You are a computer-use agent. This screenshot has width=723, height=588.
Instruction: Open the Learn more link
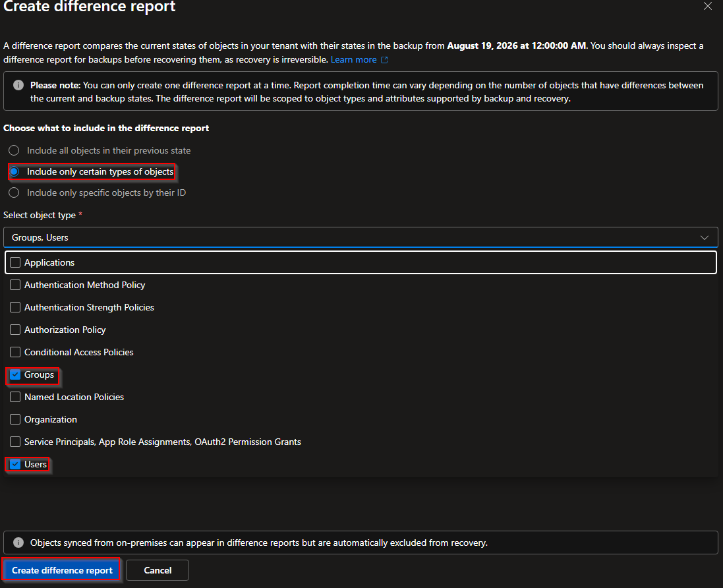click(x=354, y=60)
